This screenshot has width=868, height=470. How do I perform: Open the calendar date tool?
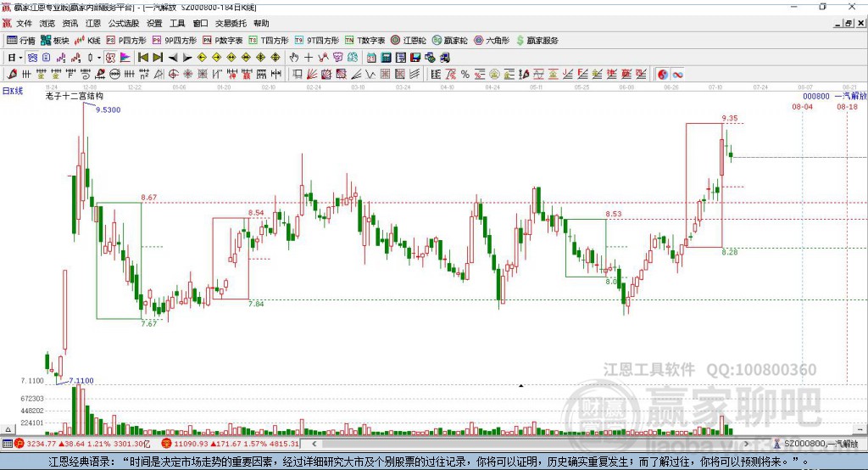point(371,57)
